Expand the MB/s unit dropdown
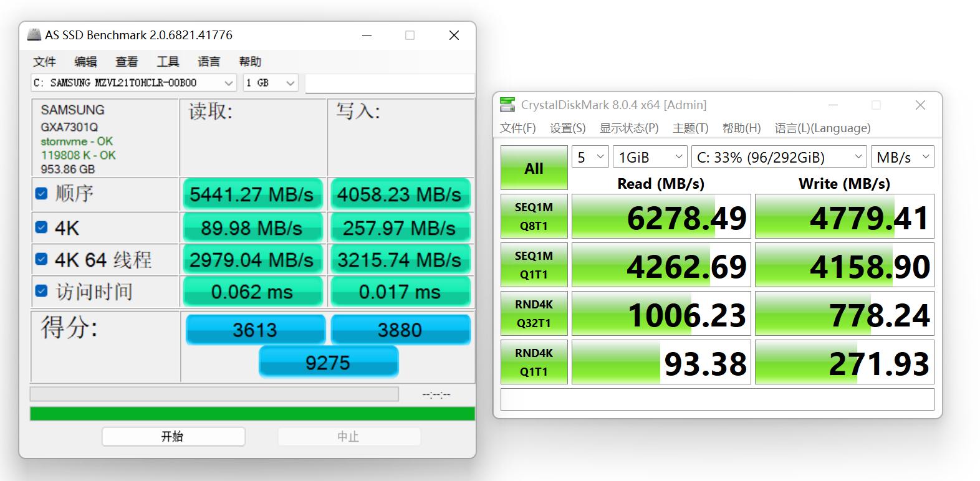This screenshot has height=481, width=980. coord(901,157)
